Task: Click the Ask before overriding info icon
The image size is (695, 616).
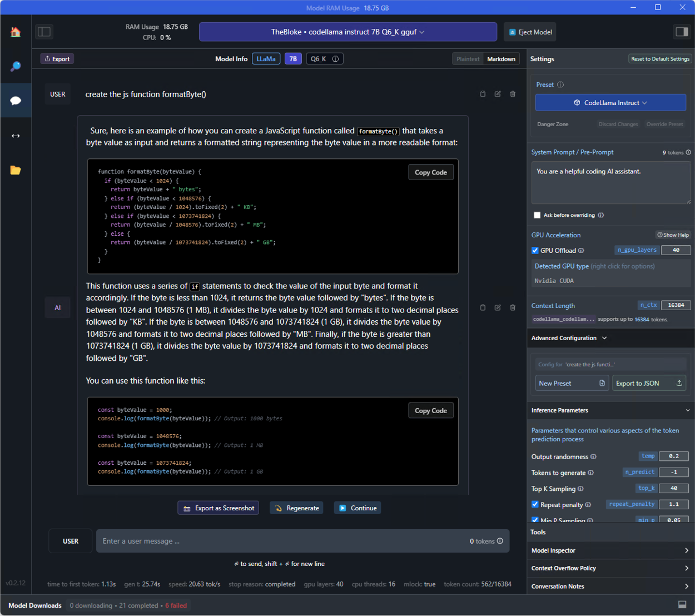Action: point(600,215)
